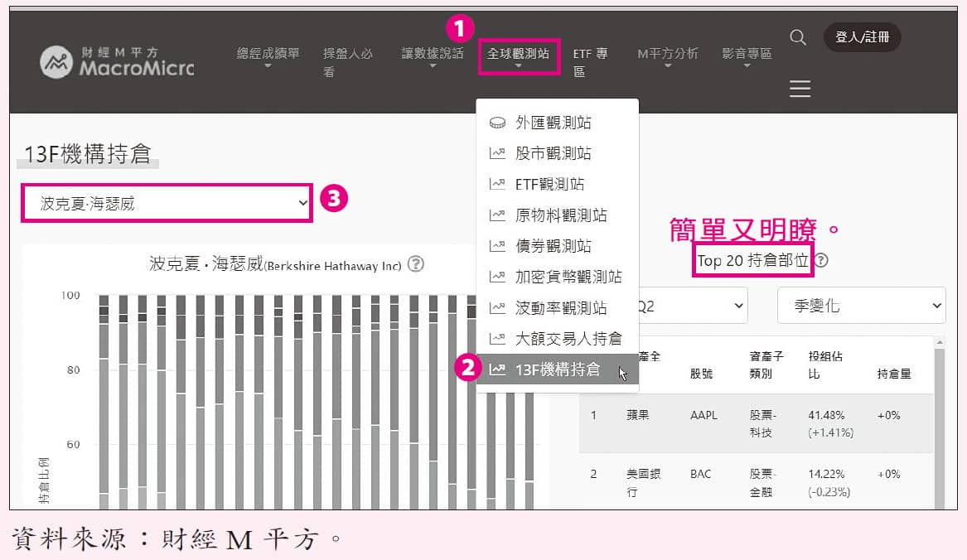
Task: Open the 波克夏·海瑟威 institution dropdown
Action: (x=167, y=203)
